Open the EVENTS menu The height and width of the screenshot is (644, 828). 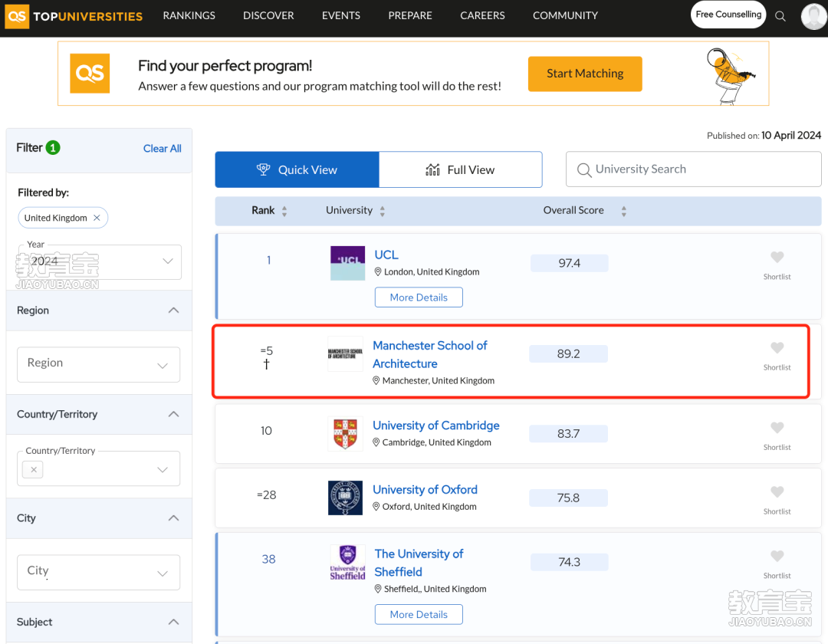point(341,16)
